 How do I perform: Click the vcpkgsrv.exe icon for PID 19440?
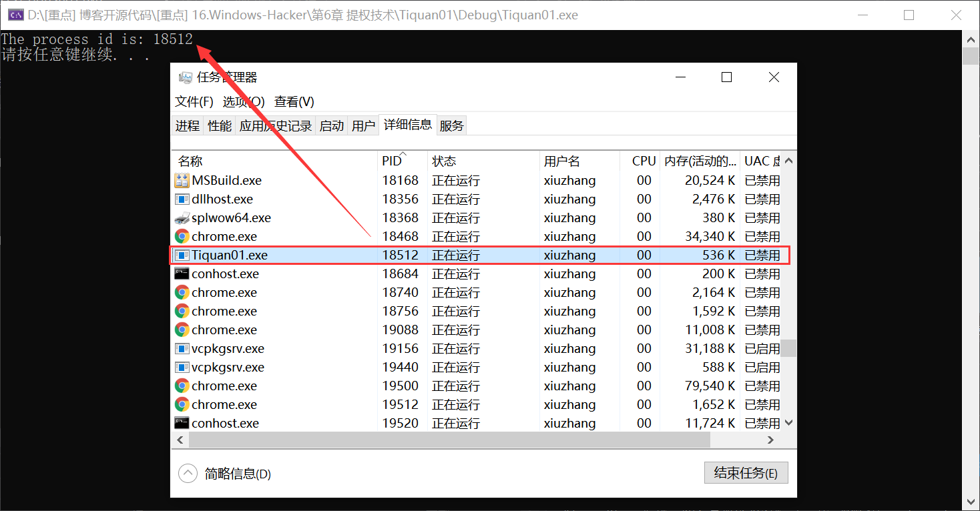point(182,367)
